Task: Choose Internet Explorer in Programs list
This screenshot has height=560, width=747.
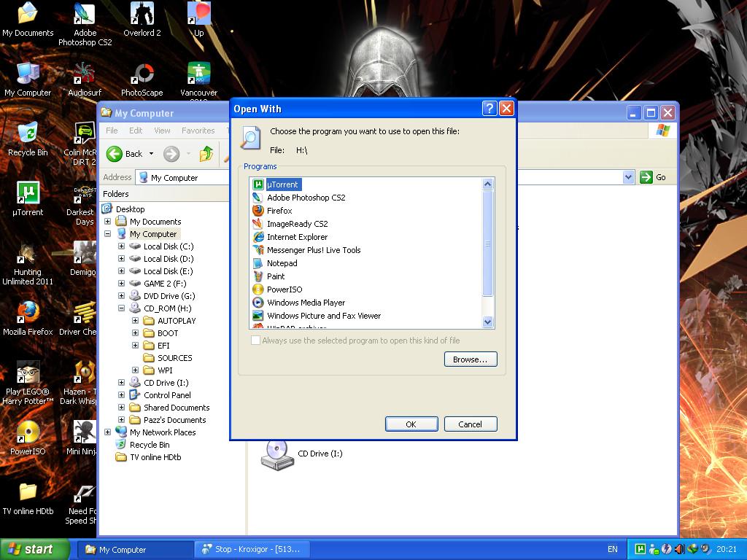Action: pos(290,237)
